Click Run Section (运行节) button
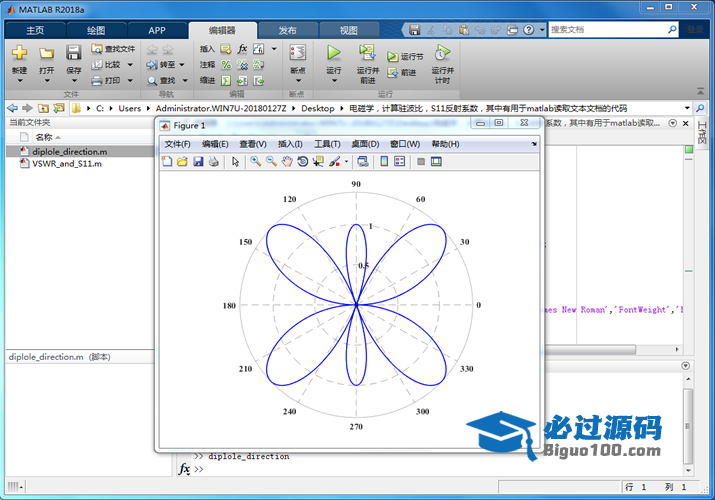This screenshot has height=500, width=715. (x=405, y=57)
